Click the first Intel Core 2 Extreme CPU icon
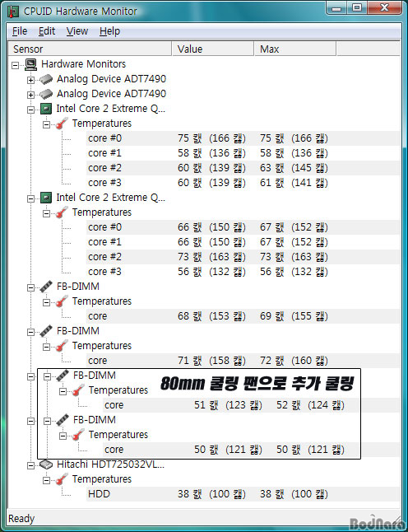 click(46, 109)
